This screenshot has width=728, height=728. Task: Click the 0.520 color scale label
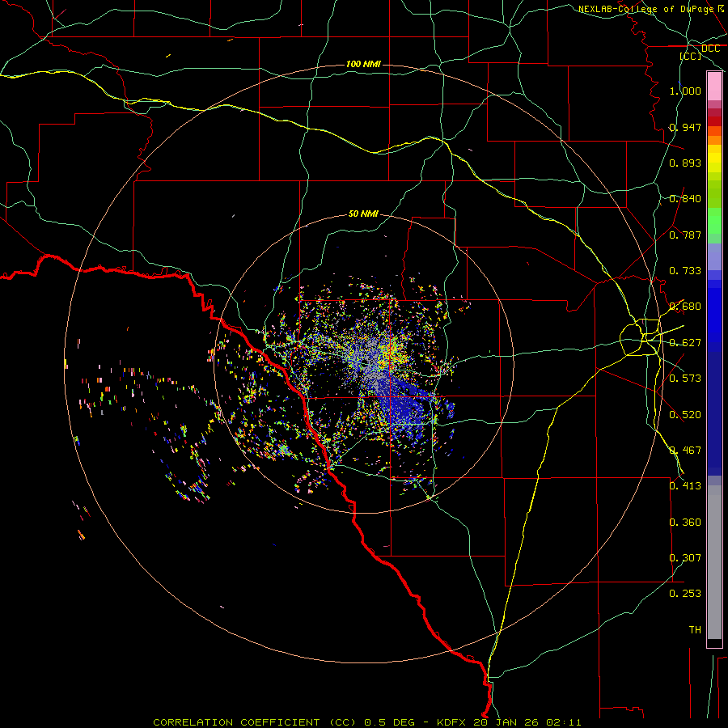click(685, 415)
